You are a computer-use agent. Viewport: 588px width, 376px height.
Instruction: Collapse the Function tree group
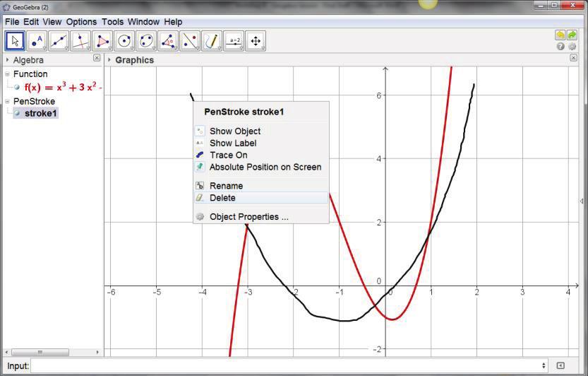(7, 74)
